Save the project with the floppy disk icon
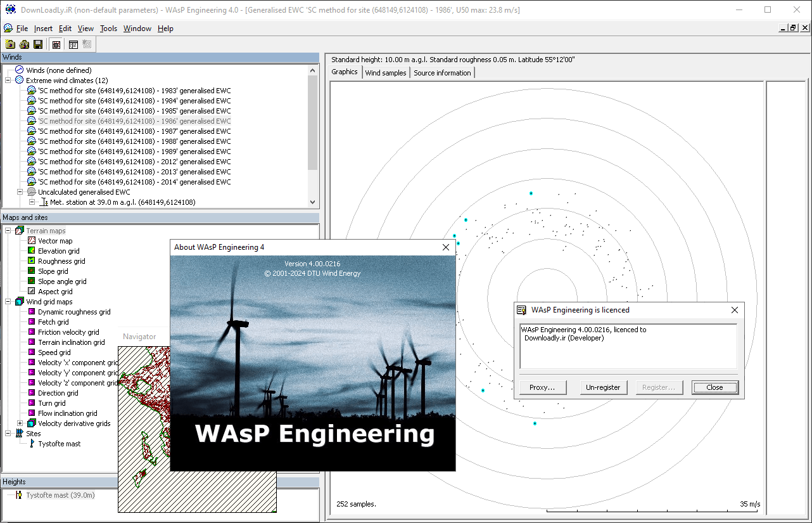 coord(38,44)
